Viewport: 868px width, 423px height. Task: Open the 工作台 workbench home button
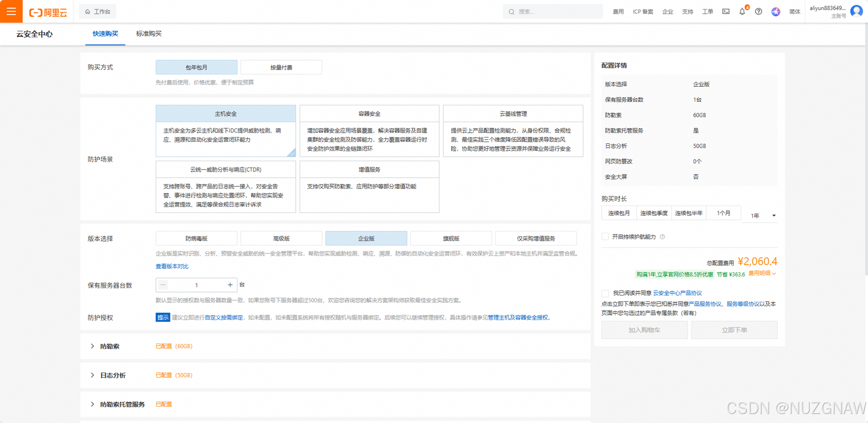(98, 12)
